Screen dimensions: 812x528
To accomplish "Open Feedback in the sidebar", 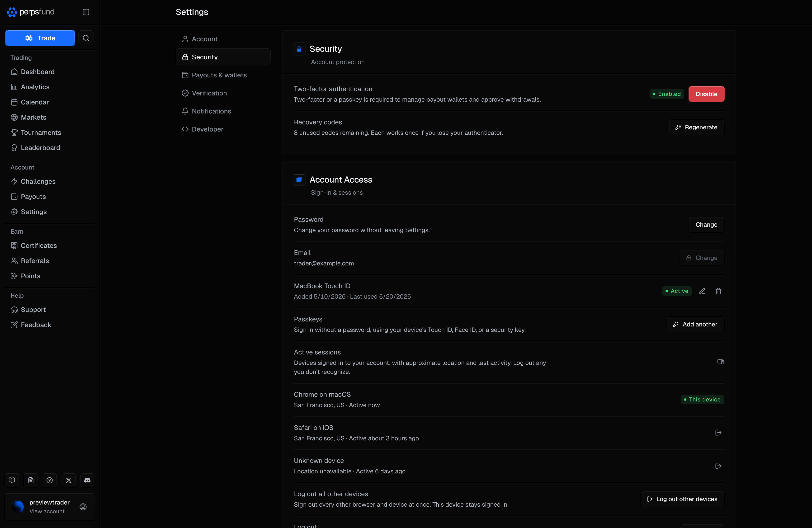I will (x=49, y=325).
